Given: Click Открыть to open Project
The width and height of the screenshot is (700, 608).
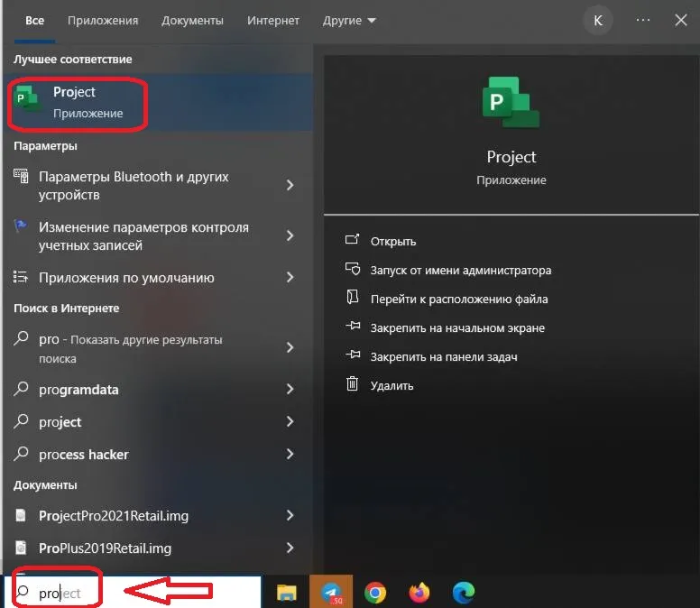Looking at the screenshot, I should pyautogui.click(x=393, y=242).
